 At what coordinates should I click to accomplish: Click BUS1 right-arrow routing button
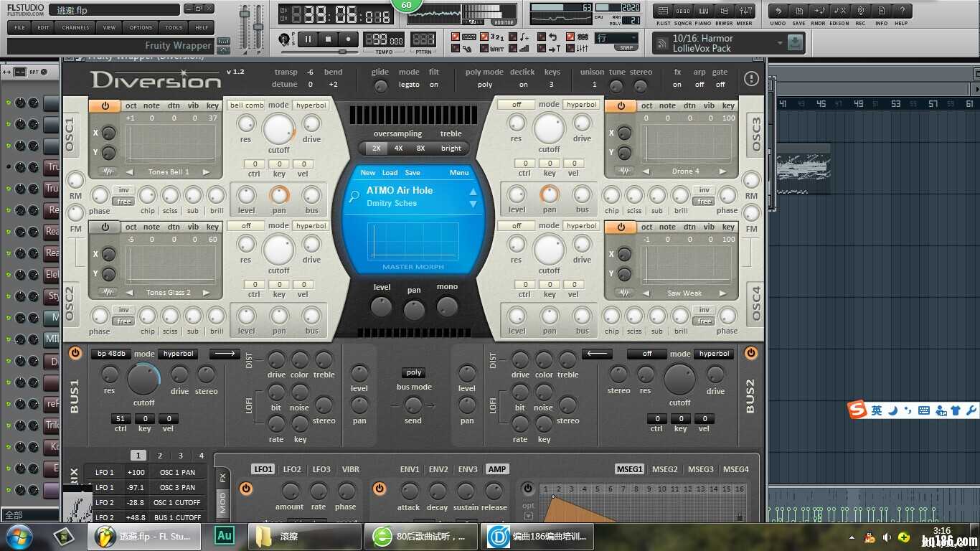click(225, 354)
